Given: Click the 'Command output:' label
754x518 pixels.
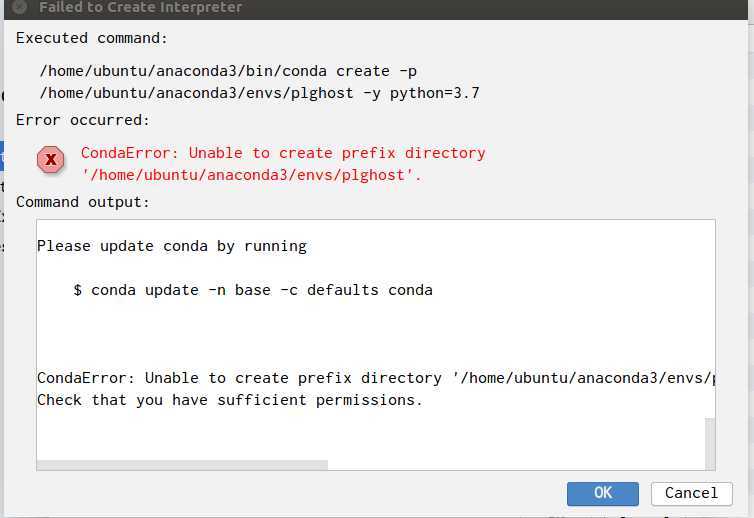Looking at the screenshot, I should 83,202.
